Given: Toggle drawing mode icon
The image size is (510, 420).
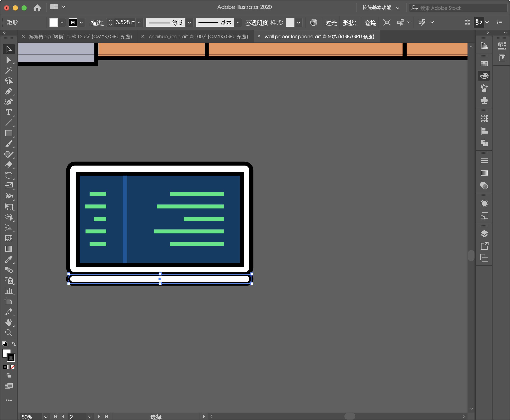Looking at the screenshot, I should pyautogui.click(x=9, y=376).
